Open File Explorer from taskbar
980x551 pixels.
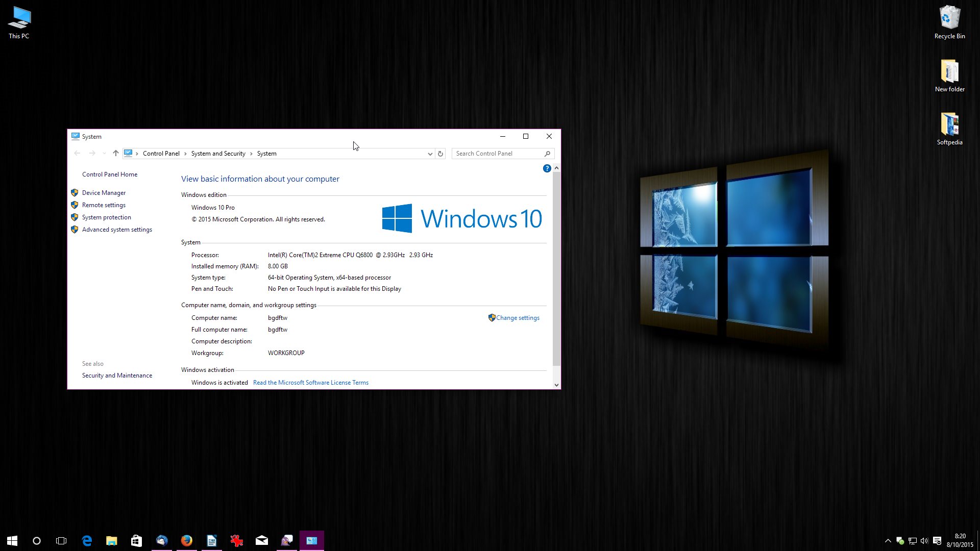(112, 541)
